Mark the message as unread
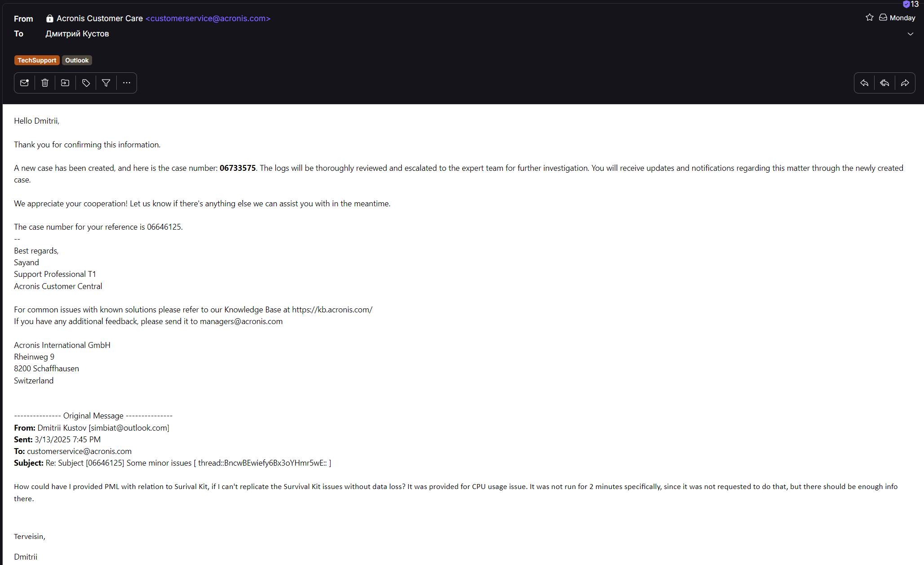This screenshot has width=924, height=565. [24, 83]
